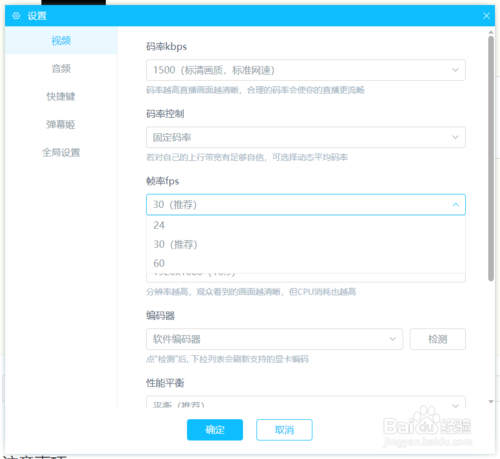Click the settings gear icon in title bar

point(16,16)
